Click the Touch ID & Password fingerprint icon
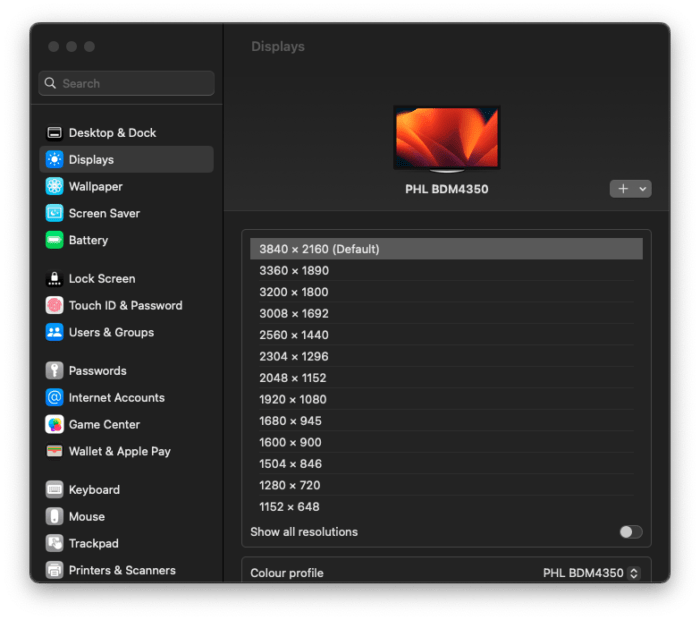The height and width of the screenshot is (620, 700). pyautogui.click(x=54, y=306)
